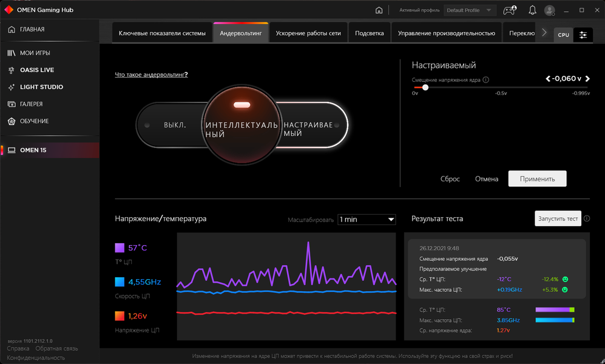
Task: Open LIGHT STUDIO in the sidebar
Action: 49,87
